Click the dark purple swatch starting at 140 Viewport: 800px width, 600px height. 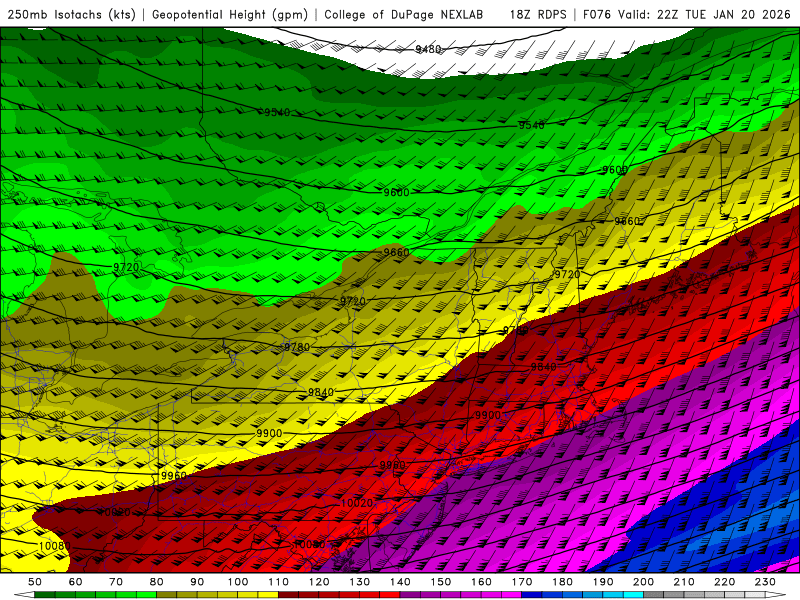click(410, 594)
